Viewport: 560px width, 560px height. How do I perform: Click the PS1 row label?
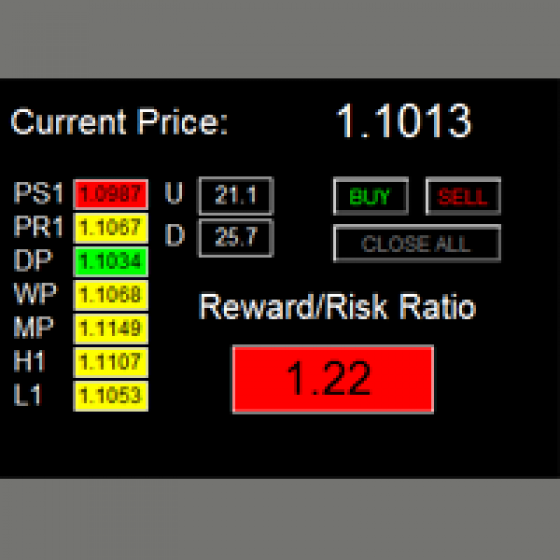[x=39, y=193]
